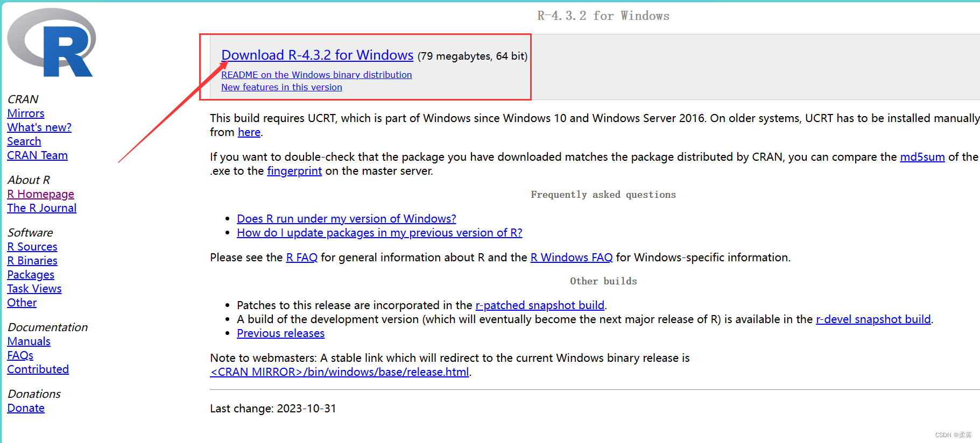Click the '(79 megabytes, 64 bit)' text

click(473, 56)
